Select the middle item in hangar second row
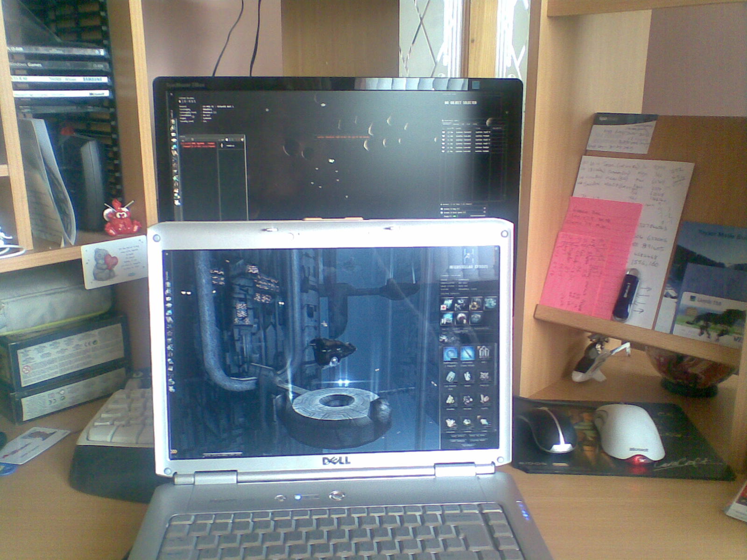747x560 pixels. pos(467,377)
